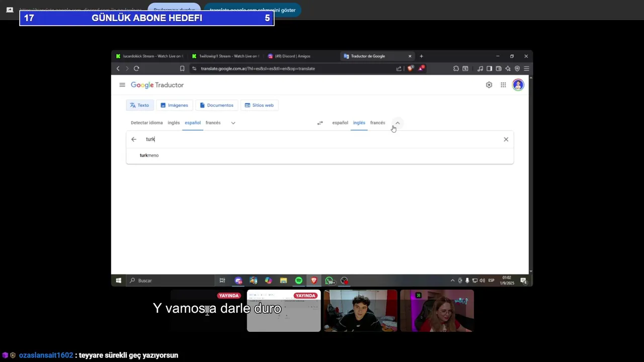Switch to the 1willowisp1 Stream browser tab
Image resolution: width=644 pixels, height=362 pixels.
tap(225, 56)
